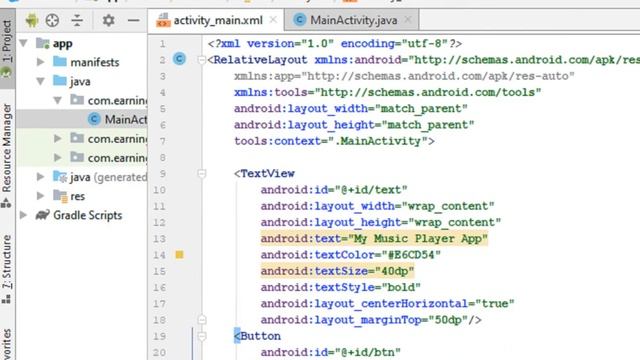Click the textStyle value "bold"
This screenshot has width=640, height=360.
pyautogui.click(x=401, y=287)
